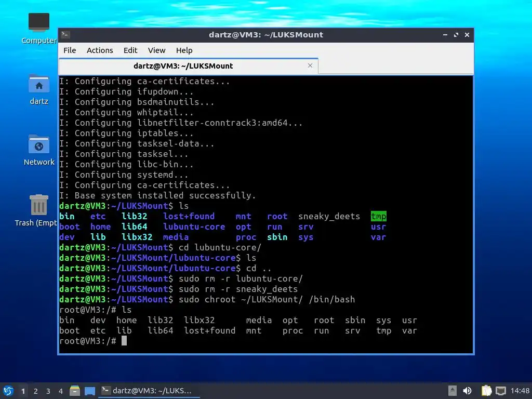Open the Edit menu
Image resolution: width=532 pixels, height=399 pixels.
(130, 50)
